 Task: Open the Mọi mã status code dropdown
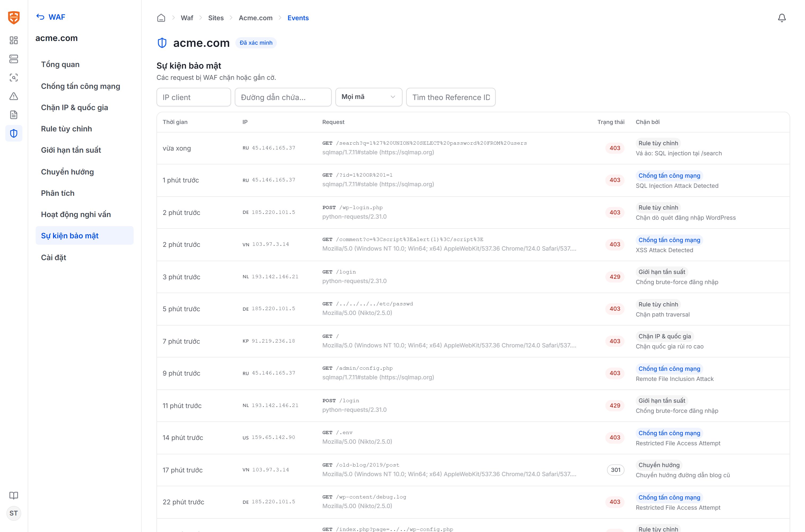click(369, 97)
